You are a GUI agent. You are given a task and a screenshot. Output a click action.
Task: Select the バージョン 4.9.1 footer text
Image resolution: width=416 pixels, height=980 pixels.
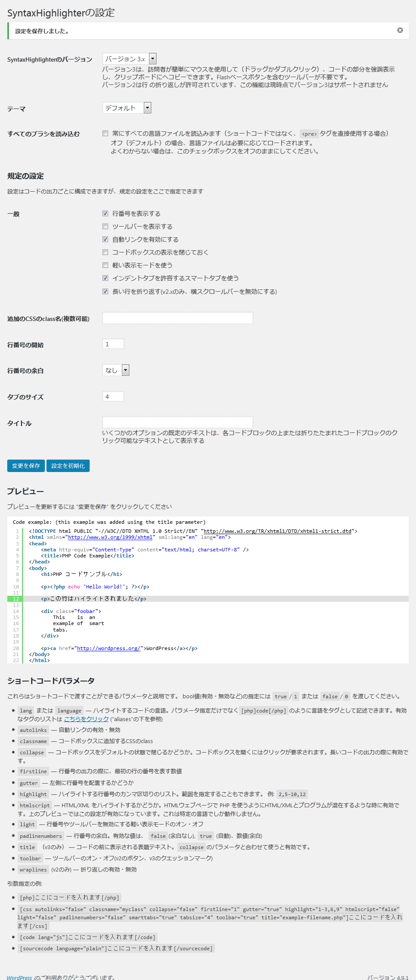tap(388, 977)
